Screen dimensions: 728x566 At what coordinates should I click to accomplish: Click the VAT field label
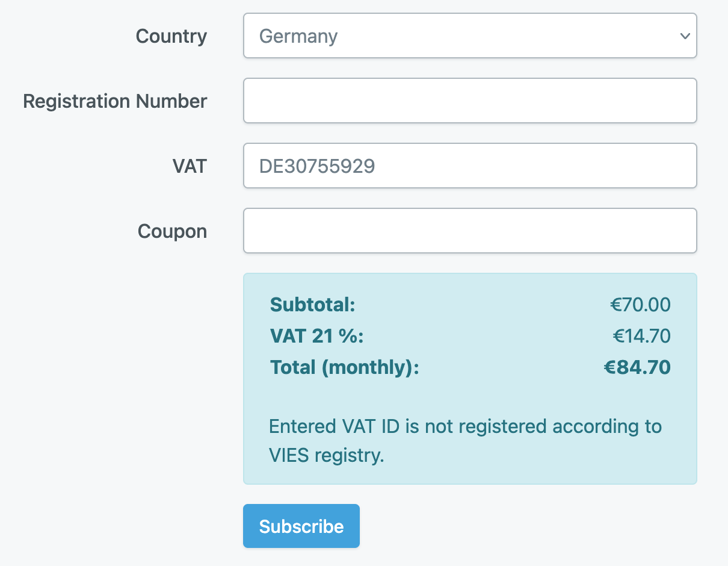[190, 166]
